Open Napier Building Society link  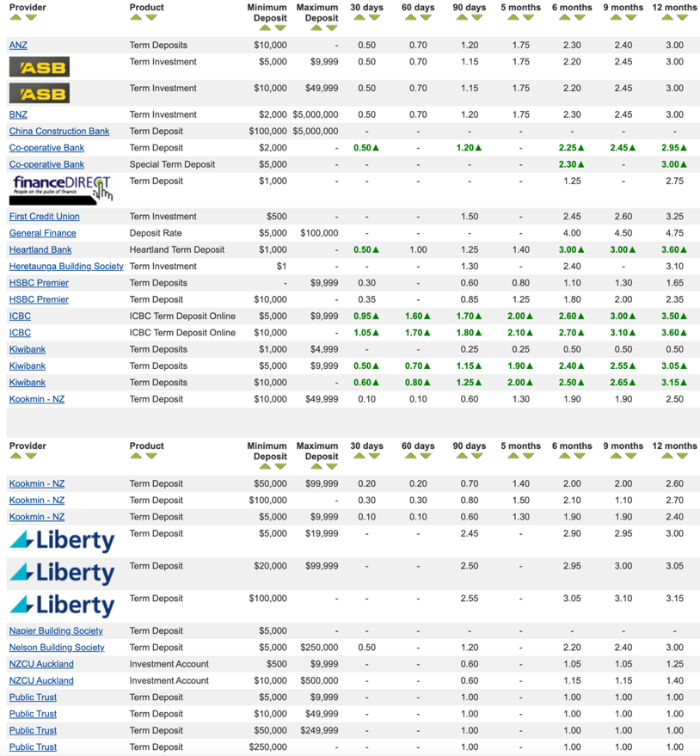pyautogui.click(x=56, y=631)
